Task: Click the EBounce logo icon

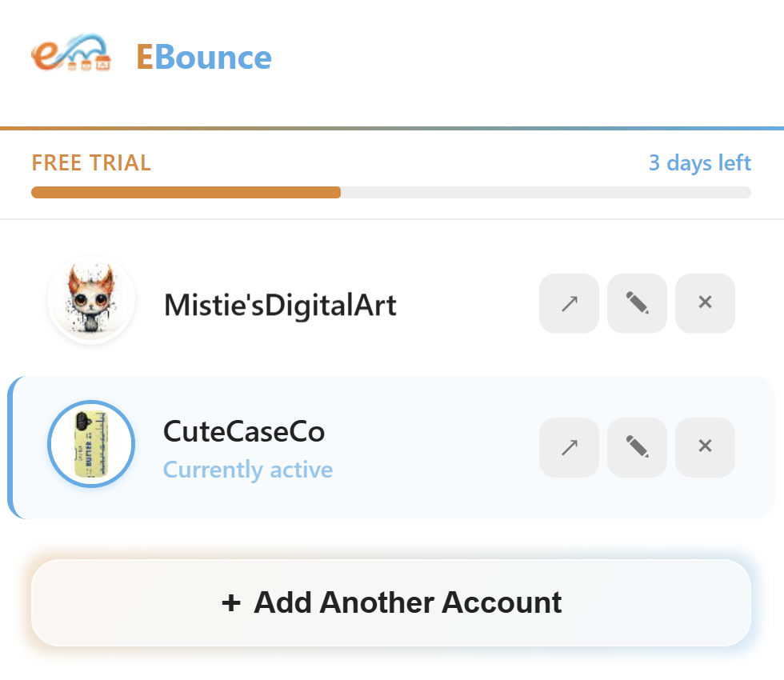Action: [72, 56]
